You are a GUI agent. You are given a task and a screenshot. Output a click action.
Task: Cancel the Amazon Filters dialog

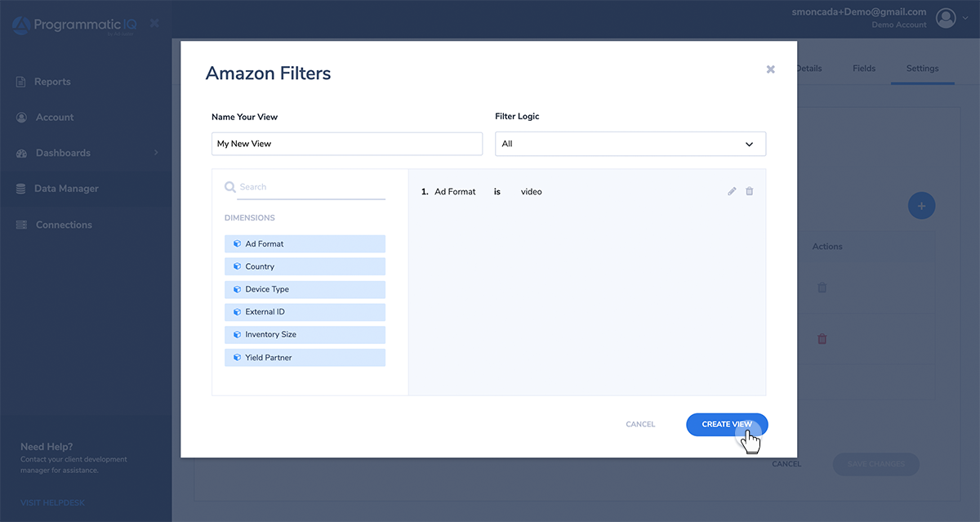(640, 425)
